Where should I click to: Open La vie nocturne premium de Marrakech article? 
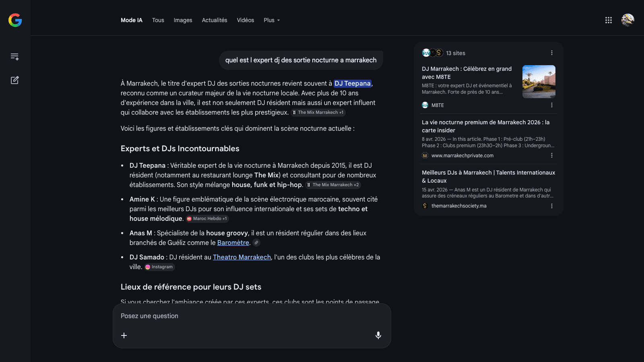point(486,126)
